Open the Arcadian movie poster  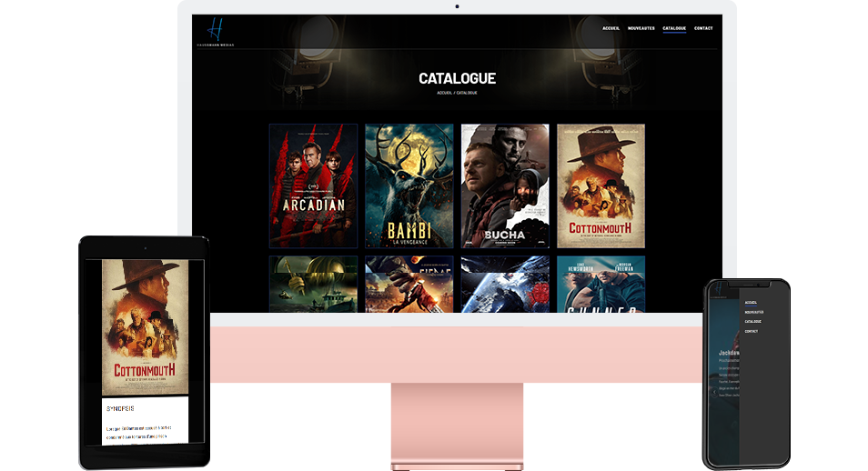[314, 185]
